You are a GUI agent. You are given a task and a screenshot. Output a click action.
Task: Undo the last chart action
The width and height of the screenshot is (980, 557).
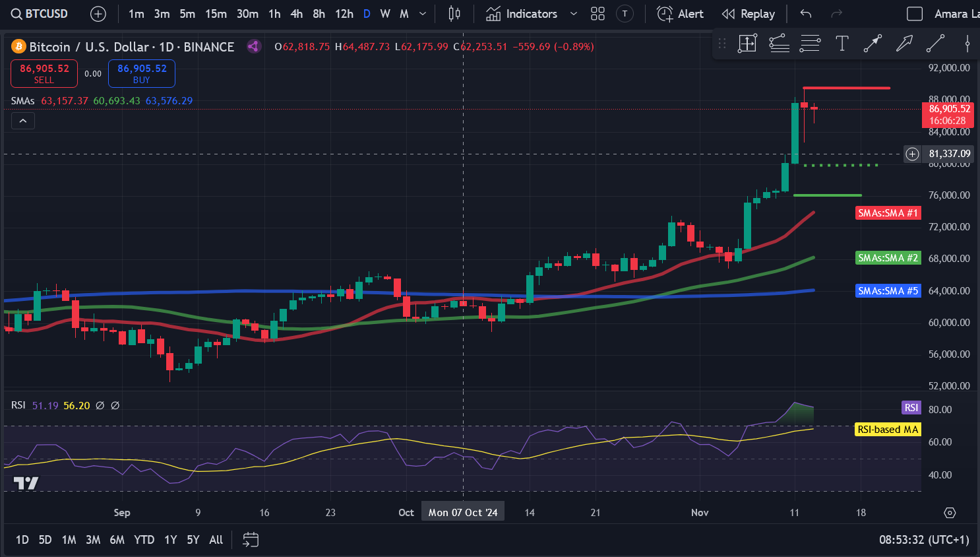[x=806, y=14]
